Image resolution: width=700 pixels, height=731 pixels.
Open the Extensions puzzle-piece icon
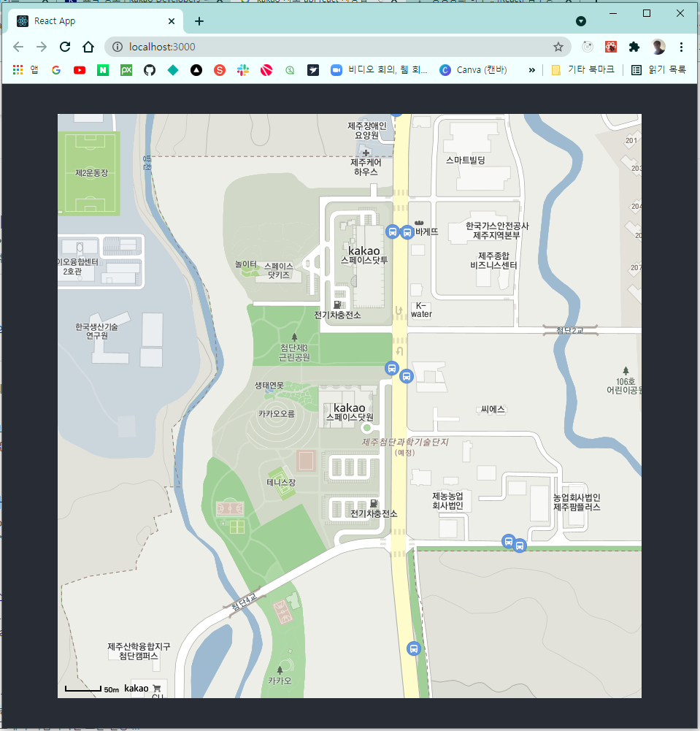(x=634, y=47)
